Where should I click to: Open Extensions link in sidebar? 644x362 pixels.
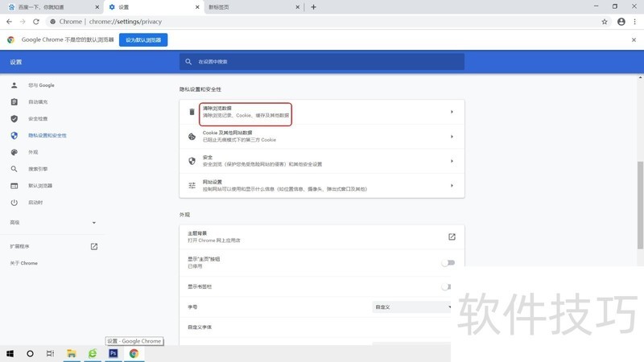click(x=19, y=246)
